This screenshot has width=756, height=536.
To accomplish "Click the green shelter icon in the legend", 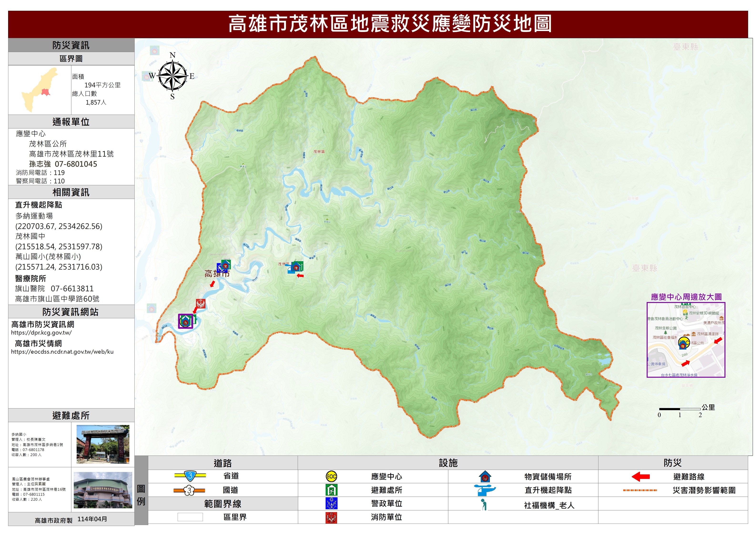I will 331,490.
